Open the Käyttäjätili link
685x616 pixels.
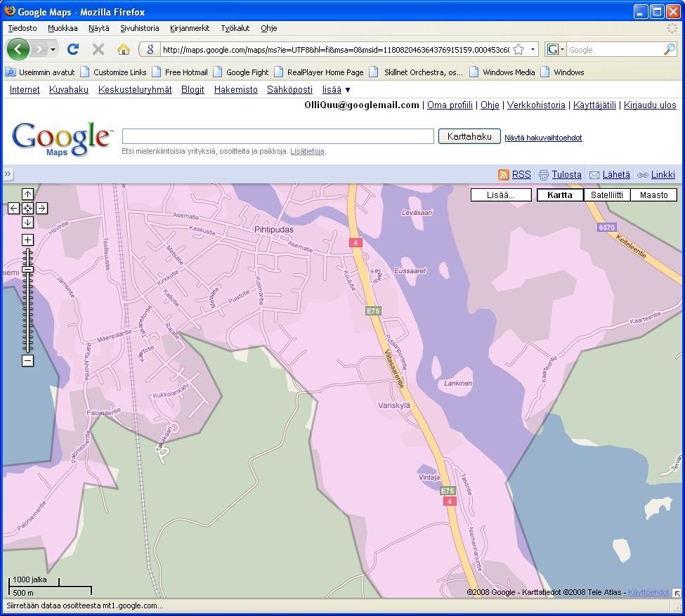tap(594, 105)
